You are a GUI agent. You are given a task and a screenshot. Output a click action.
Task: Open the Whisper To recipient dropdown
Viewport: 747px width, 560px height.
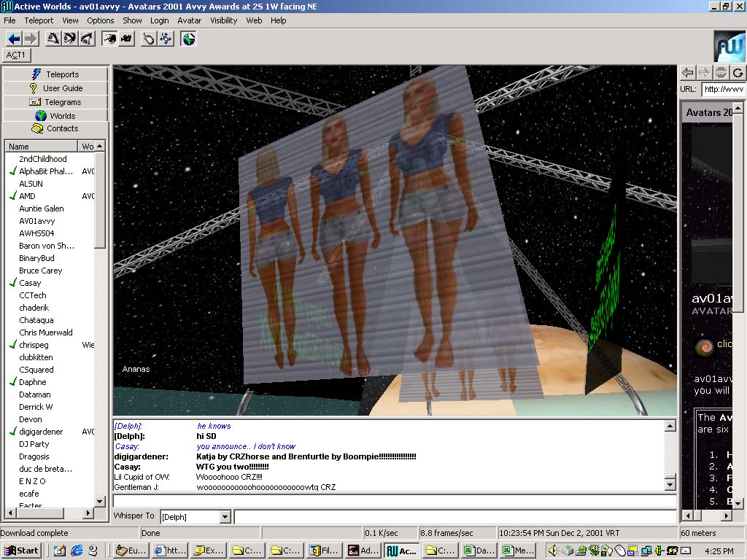pyautogui.click(x=224, y=517)
